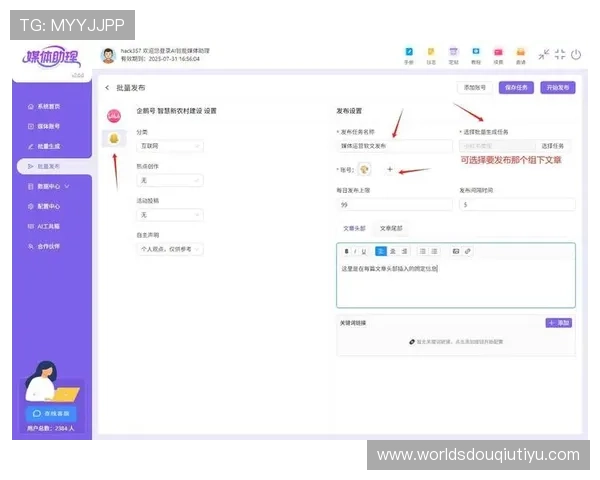Open the 分类 dropdown showing 互联网
Viewport: 600px width, 480px height.
170,146
